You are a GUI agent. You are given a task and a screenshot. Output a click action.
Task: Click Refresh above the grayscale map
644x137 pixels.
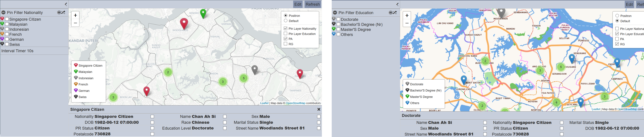[x=312, y=4]
